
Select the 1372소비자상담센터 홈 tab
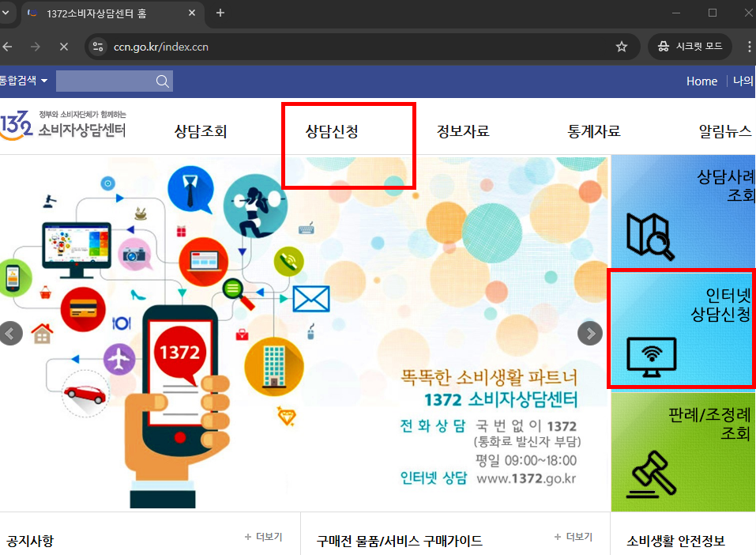pos(113,13)
